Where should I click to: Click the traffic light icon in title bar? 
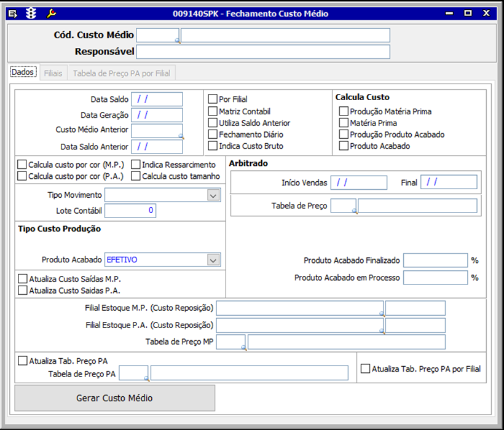click(31, 13)
